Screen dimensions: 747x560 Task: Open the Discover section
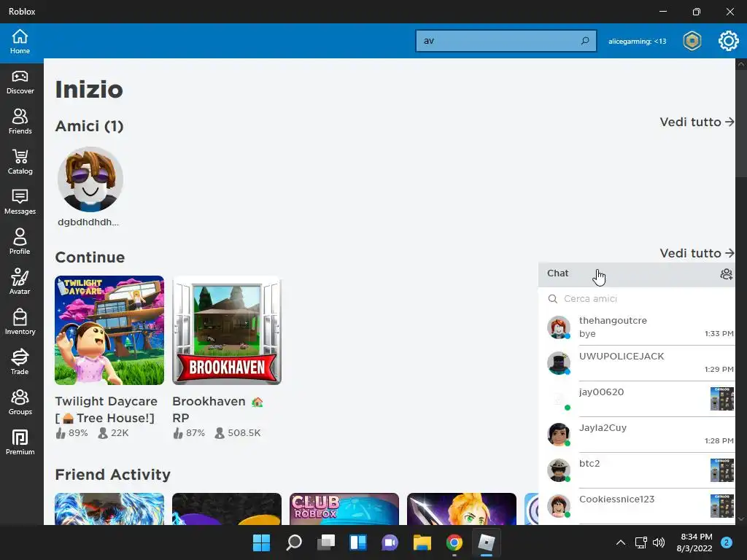click(20, 82)
